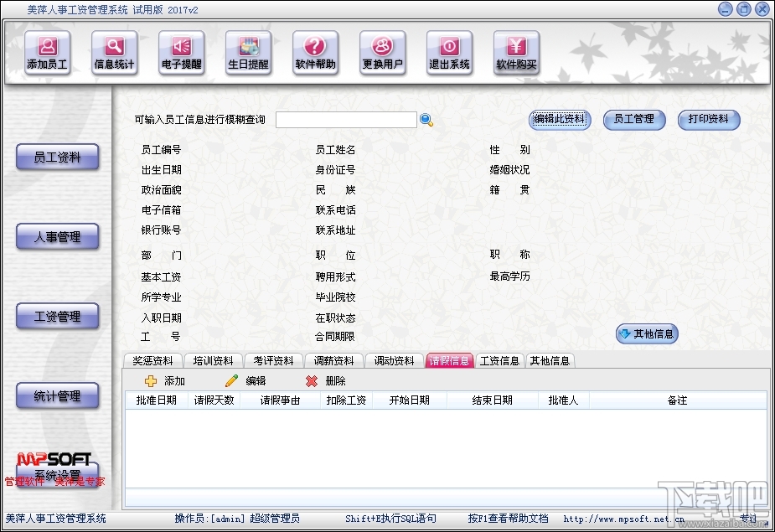Open 系统设置 in left sidebar
Viewport: 775px width, 532px height.
click(x=57, y=475)
